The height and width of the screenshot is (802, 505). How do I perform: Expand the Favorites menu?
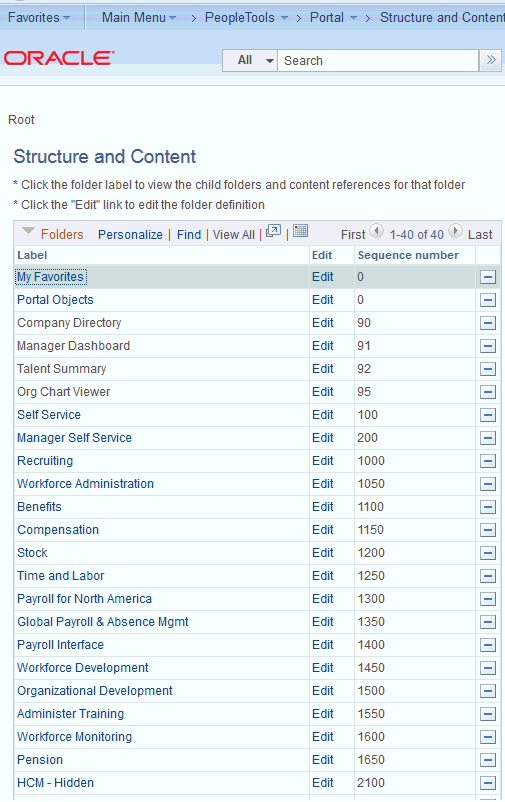[39, 17]
